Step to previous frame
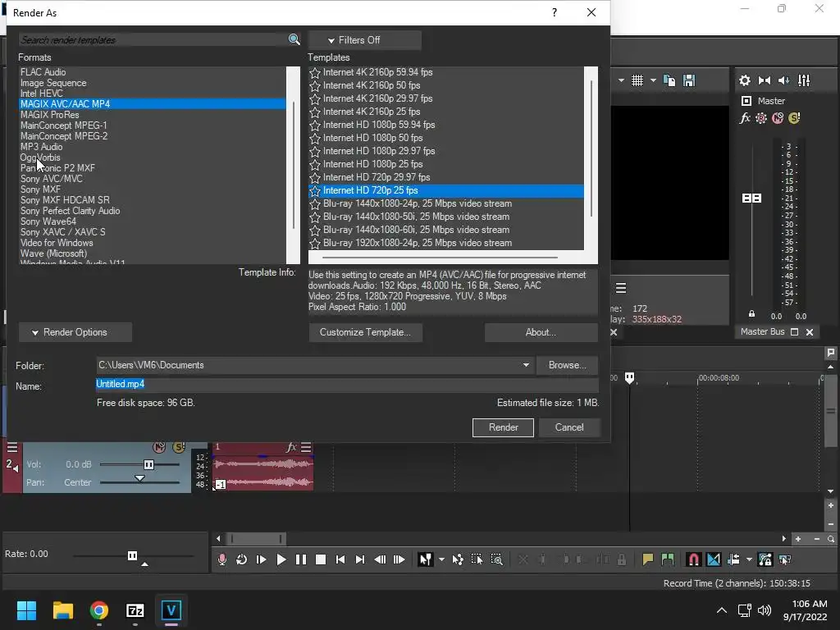Viewport: 840px width, 630px height. (380, 559)
